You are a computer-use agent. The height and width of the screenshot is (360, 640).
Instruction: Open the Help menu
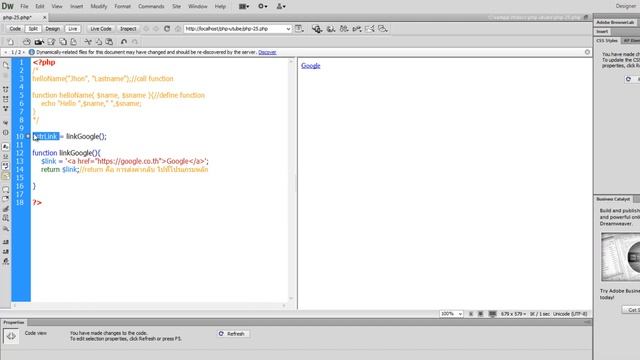tap(220, 7)
